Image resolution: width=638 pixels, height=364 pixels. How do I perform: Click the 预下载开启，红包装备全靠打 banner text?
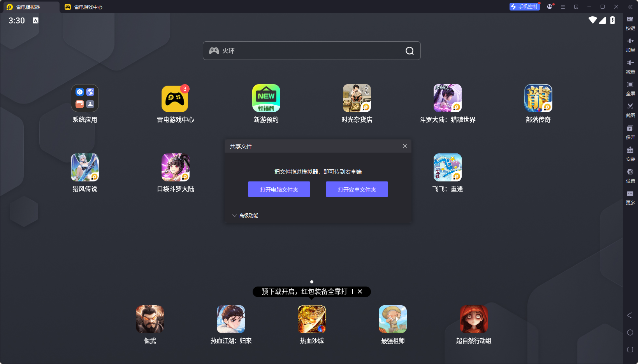click(304, 292)
